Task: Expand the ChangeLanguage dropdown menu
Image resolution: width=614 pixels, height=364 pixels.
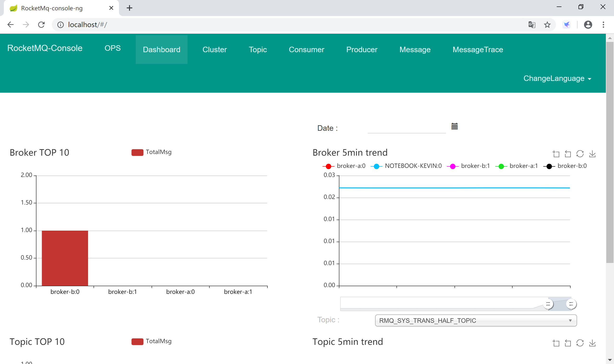Action: coord(558,79)
